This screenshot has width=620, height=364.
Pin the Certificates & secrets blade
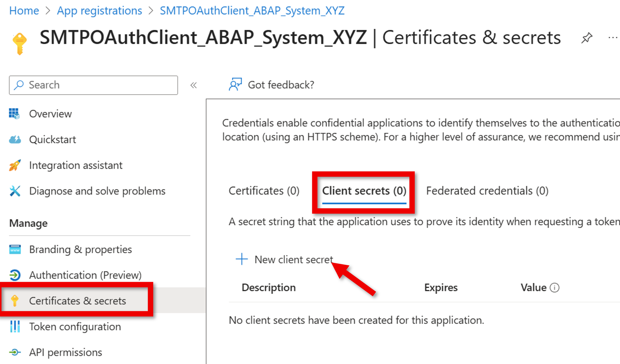click(x=587, y=38)
